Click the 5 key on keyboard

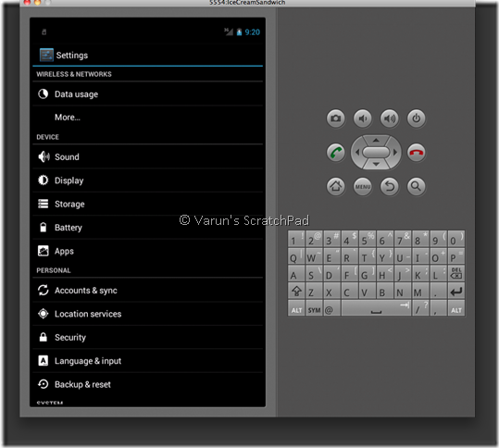tap(368, 239)
